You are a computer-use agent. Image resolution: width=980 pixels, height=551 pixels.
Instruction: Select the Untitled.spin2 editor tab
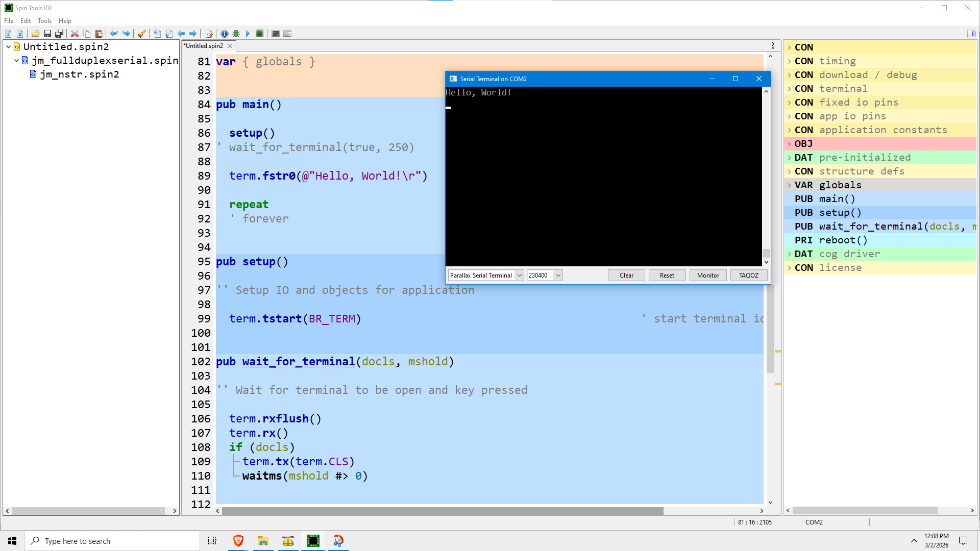204,46
